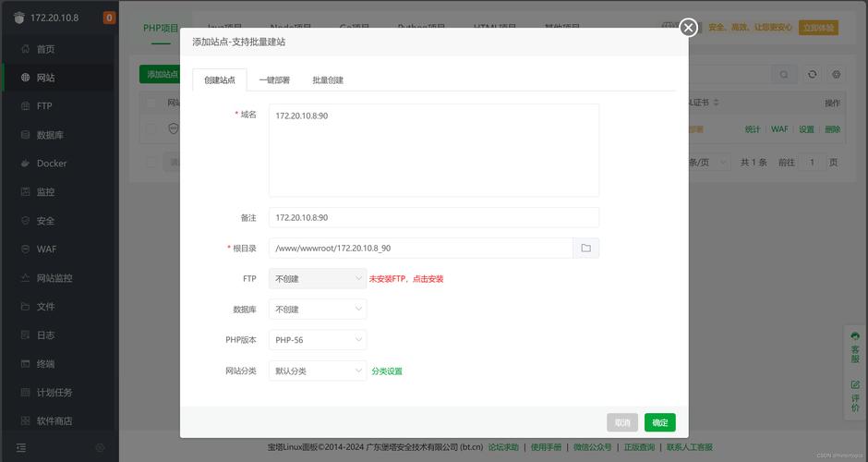Click into the 域名 textarea
868x462 pixels.
(434, 150)
